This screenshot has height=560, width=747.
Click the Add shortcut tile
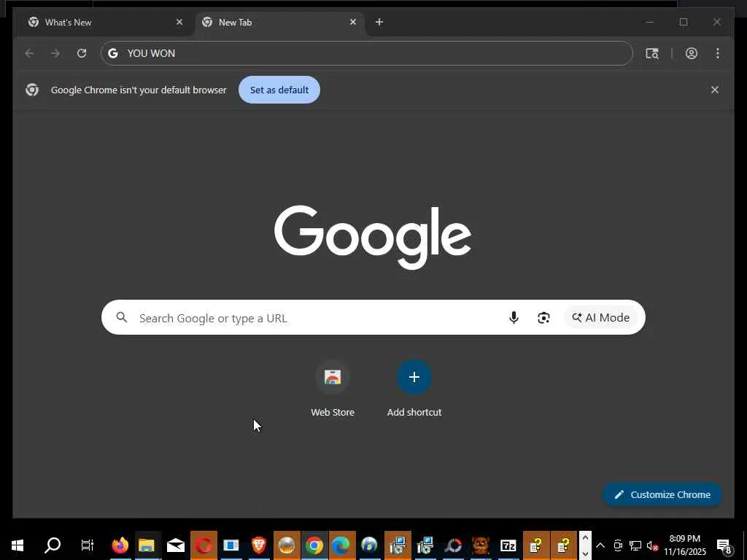coord(414,389)
